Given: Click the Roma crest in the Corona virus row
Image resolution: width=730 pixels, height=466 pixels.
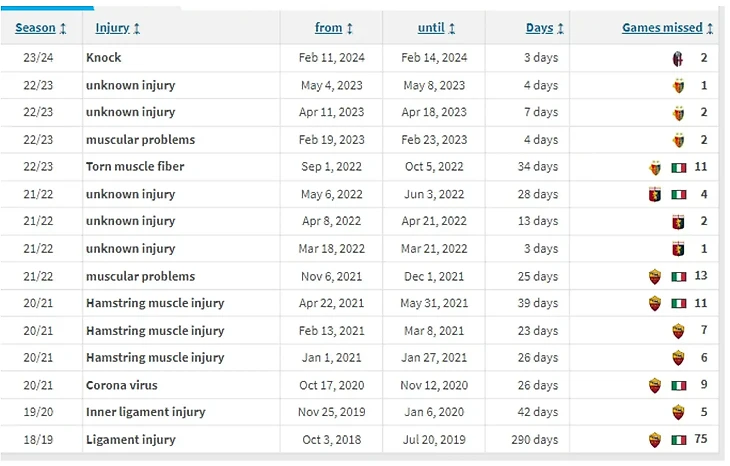Looking at the screenshot, I should pos(655,385).
